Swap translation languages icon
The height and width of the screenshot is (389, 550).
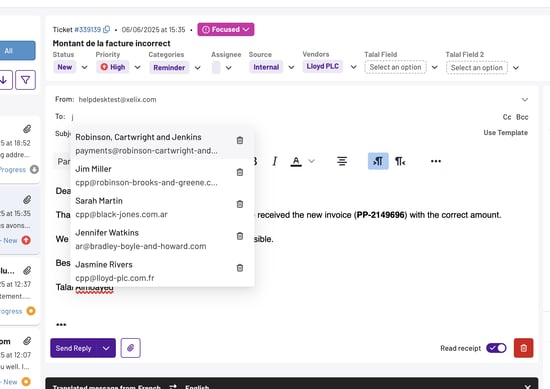[173, 387]
